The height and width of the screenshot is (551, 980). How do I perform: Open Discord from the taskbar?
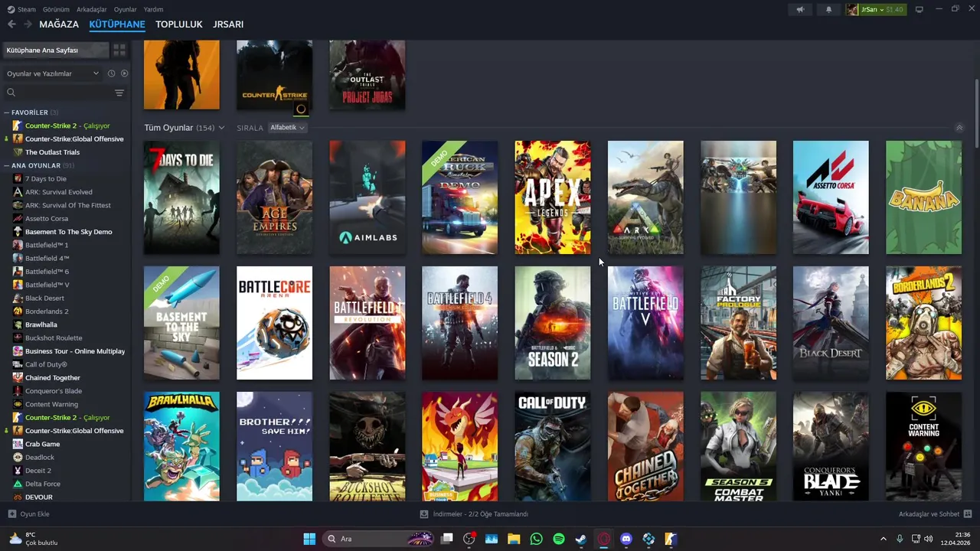click(626, 539)
